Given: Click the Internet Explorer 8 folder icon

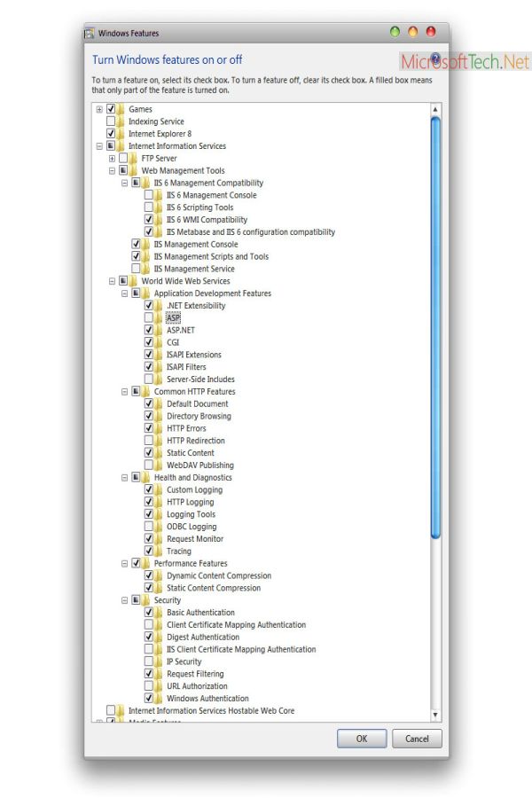Looking at the screenshot, I should click(121, 133).
